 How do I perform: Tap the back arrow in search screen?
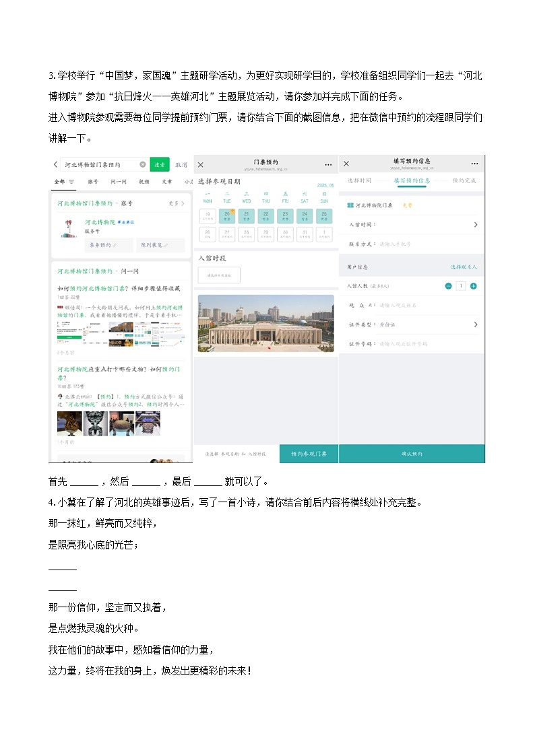55,164
